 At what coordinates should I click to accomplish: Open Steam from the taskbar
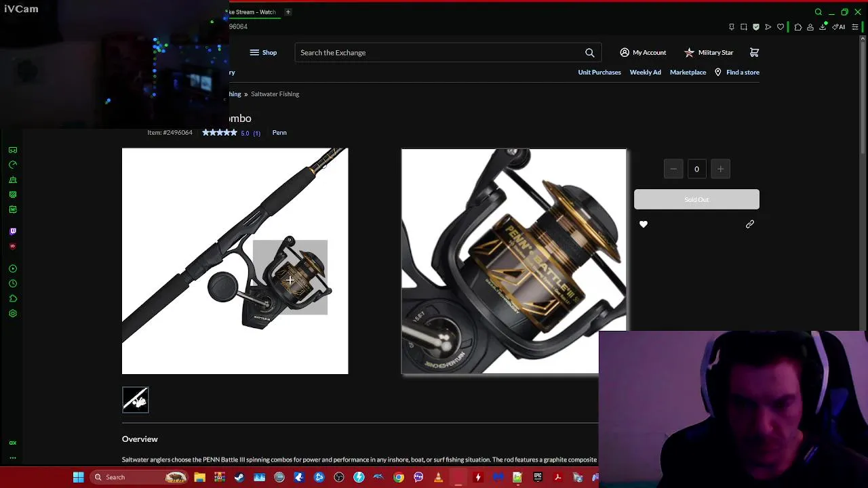click(x=239, y=477)
